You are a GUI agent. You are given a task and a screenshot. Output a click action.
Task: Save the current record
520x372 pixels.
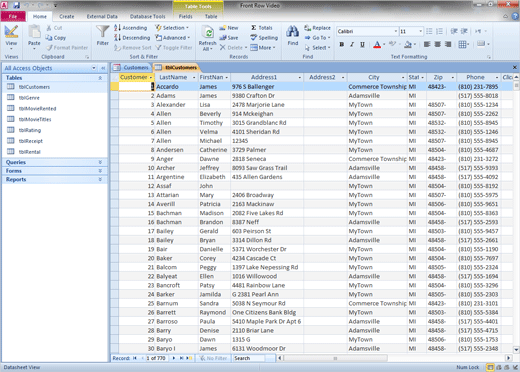click(229, 38)
